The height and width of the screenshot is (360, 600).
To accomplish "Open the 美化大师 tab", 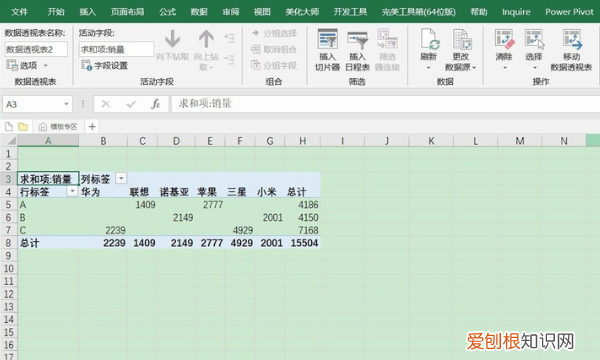I will click(302, 12).
